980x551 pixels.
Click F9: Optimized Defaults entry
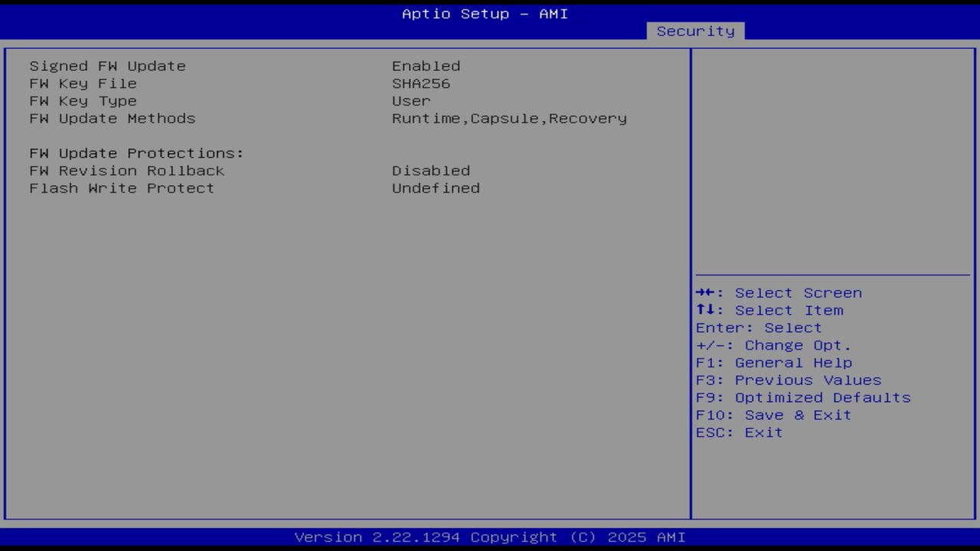pyautogui.click(x=802, y=397)
